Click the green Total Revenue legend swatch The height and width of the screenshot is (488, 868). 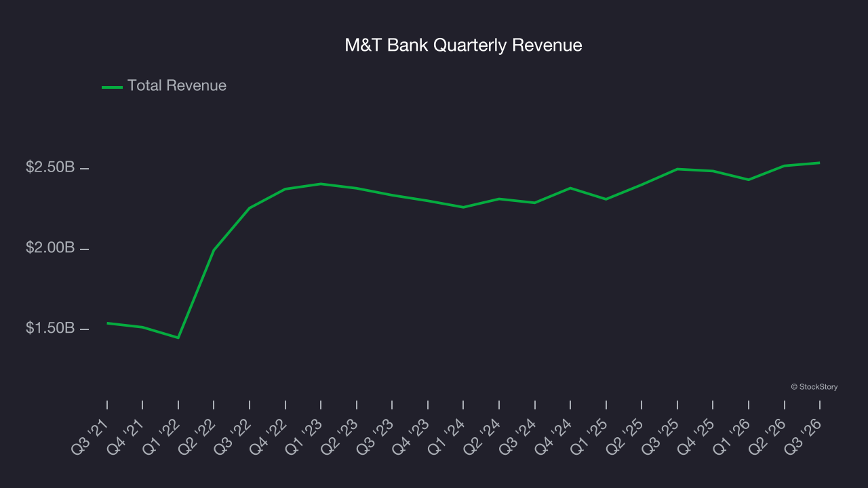(112, 87)
